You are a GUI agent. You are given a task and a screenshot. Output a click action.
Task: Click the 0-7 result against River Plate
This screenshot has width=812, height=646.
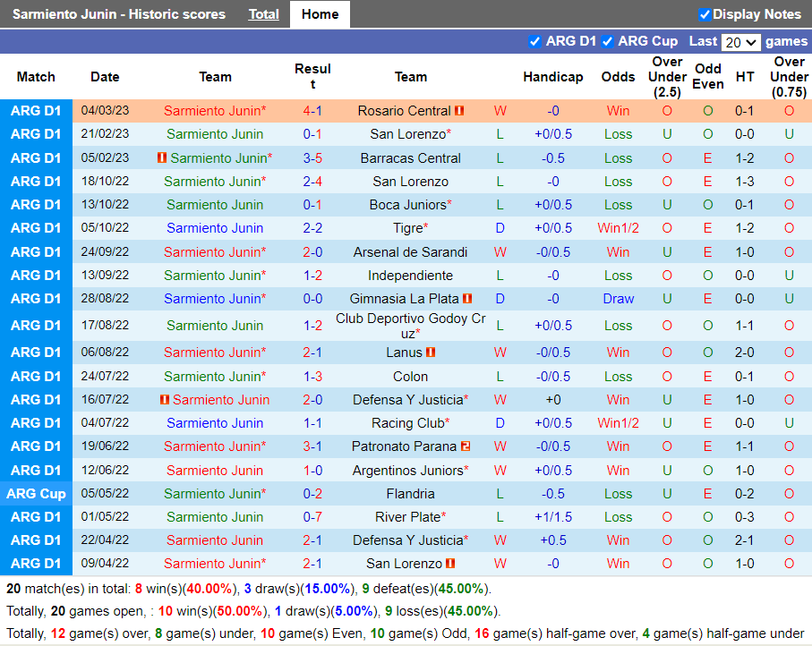pos(312,517)
